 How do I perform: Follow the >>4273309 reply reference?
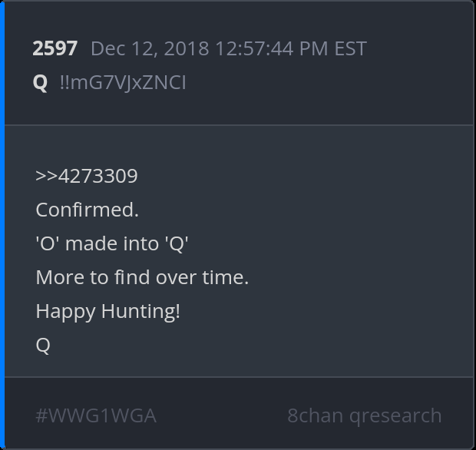click(x=87, y=176)
